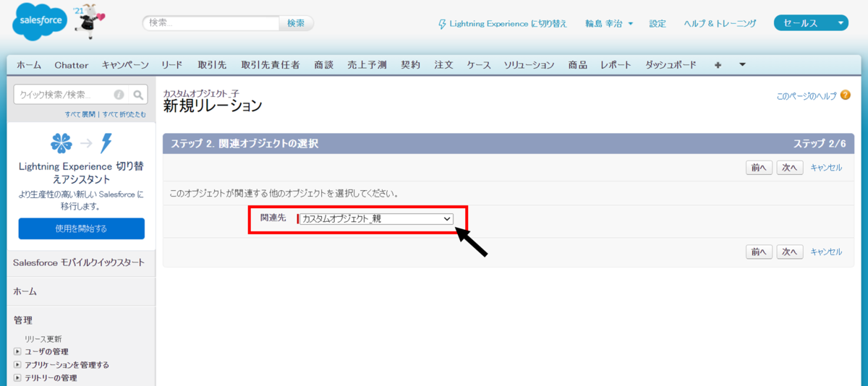Open the 関連先 related object dropdown

[x=376, y=219]
